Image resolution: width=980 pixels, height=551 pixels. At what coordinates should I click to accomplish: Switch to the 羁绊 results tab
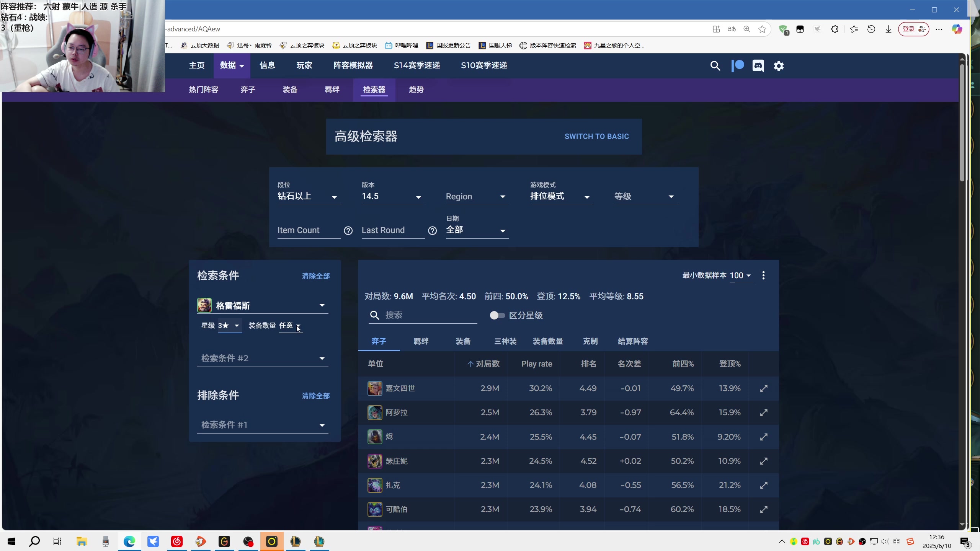click(x=421, y=341)
